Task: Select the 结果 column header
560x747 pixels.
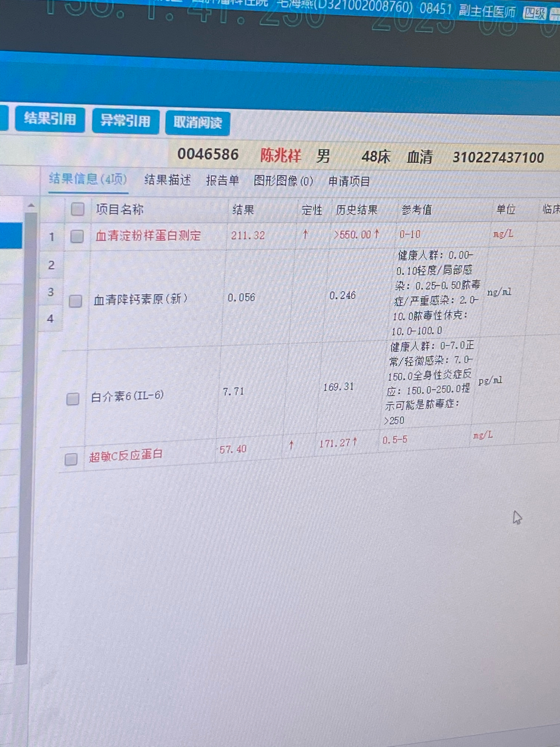Action: coord(243,210)
